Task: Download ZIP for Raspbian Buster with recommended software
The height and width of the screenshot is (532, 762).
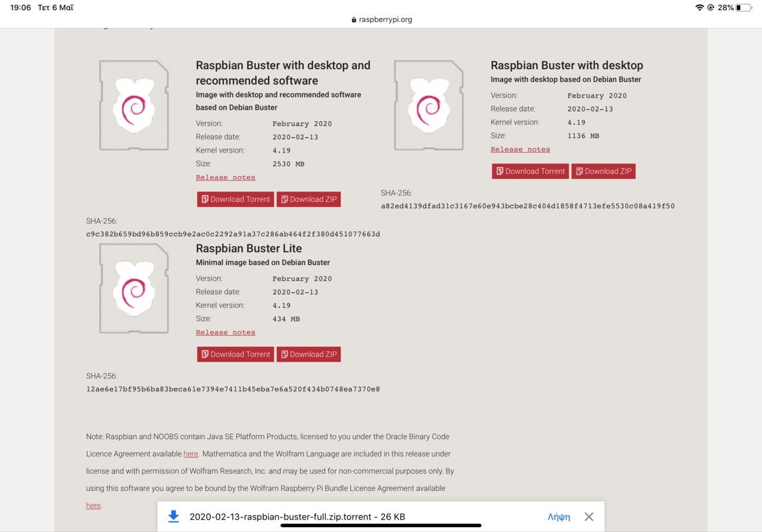Action: [308, 199]
